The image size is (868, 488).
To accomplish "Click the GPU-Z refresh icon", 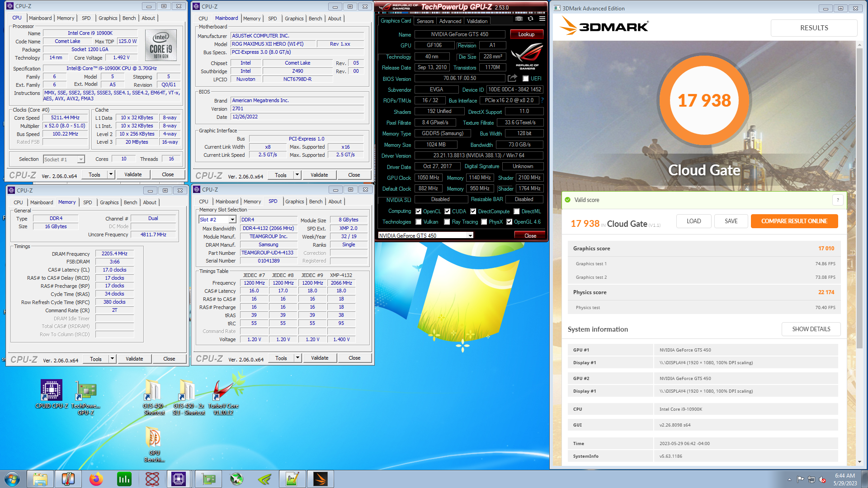I will pyautogui.click(x=530, y=19).
